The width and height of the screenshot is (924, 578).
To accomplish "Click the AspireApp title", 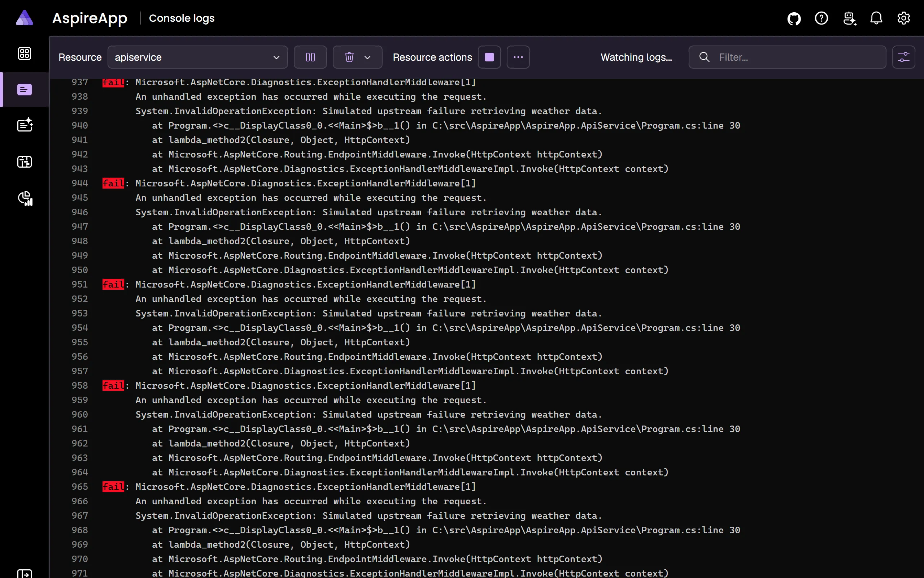I will [90, 18].
